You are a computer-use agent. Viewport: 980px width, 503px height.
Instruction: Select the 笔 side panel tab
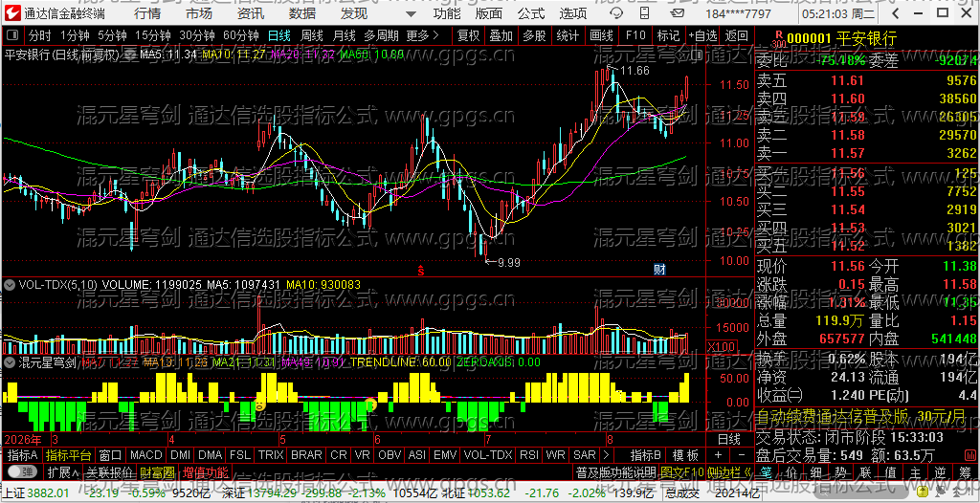[766, 471]
